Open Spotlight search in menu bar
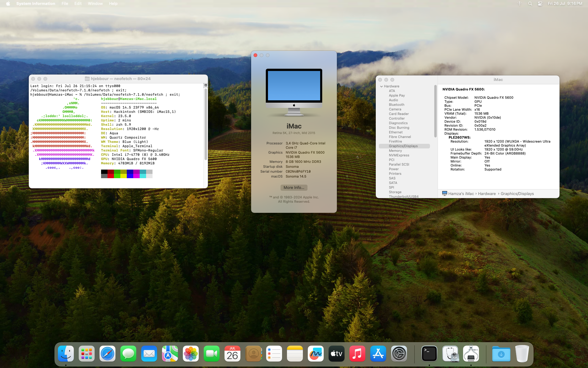This screenshot has height=368, width=588. click(x=530, y=4)
